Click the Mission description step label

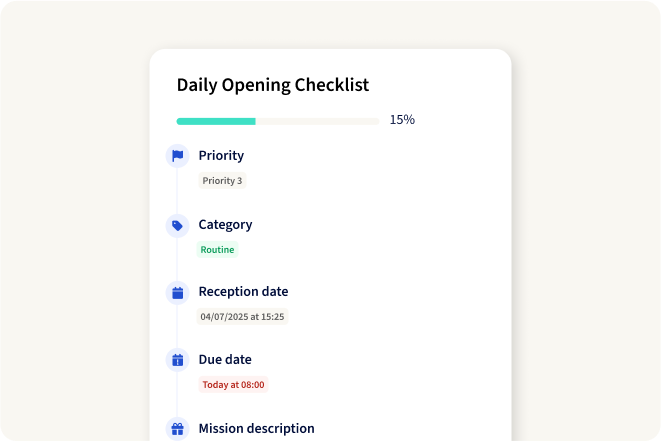pyautogui.click(x=256, y=429)
